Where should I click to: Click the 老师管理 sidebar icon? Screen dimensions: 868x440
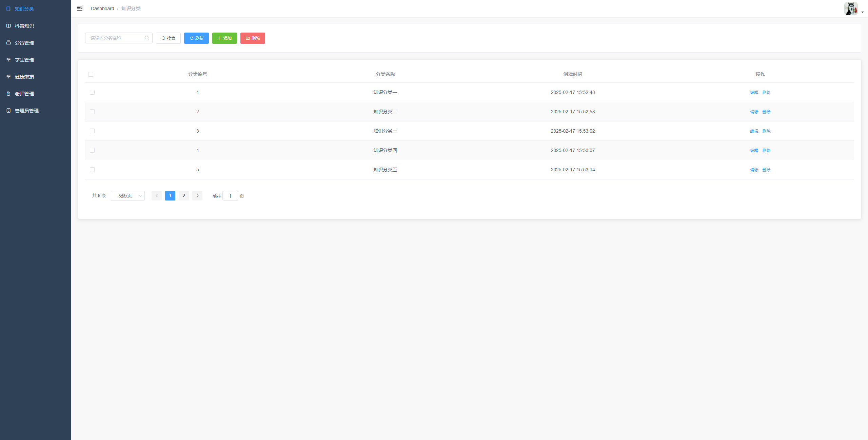8,94
